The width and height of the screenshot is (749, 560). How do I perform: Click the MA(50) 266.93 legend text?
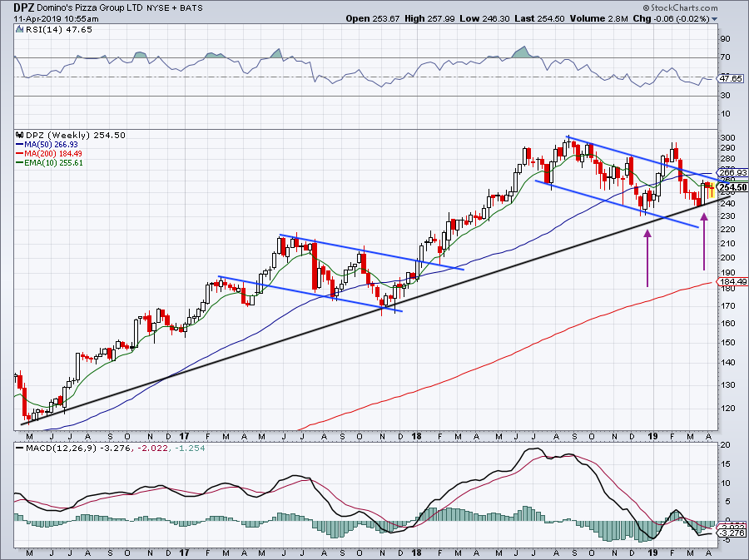coord(51,145)
